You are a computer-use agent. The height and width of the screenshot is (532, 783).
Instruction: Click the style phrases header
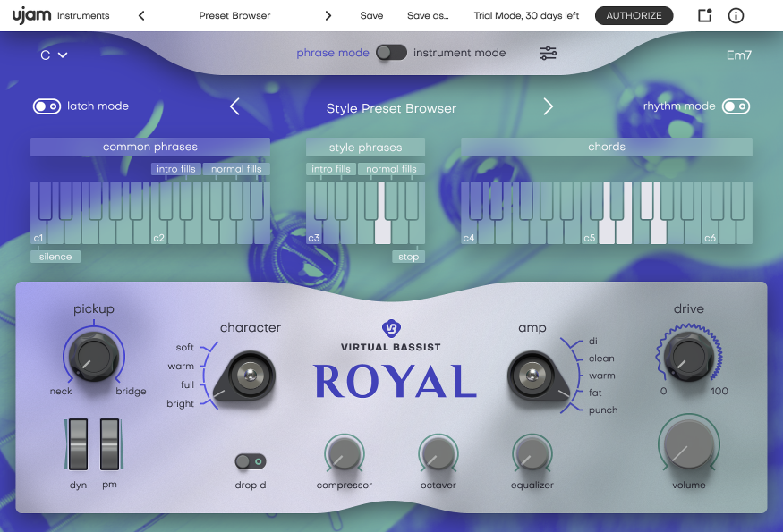[x=365, y=148]
